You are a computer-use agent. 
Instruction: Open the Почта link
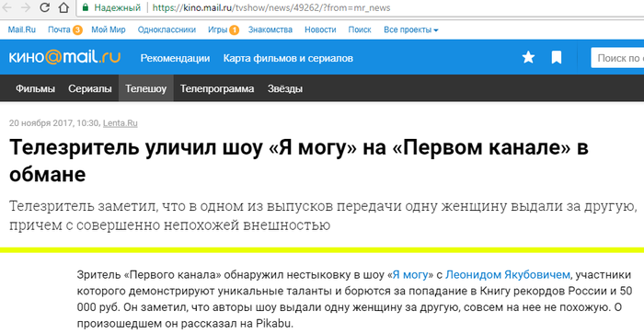tap(59, 29)
